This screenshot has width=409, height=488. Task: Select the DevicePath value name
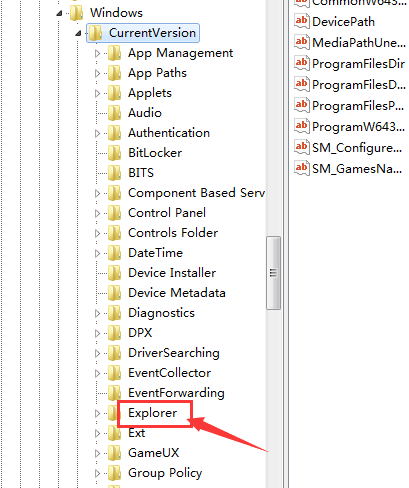pos(344,22)
